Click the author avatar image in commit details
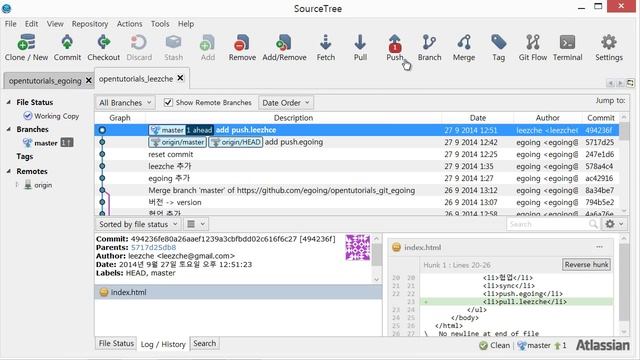 point(358,247)
